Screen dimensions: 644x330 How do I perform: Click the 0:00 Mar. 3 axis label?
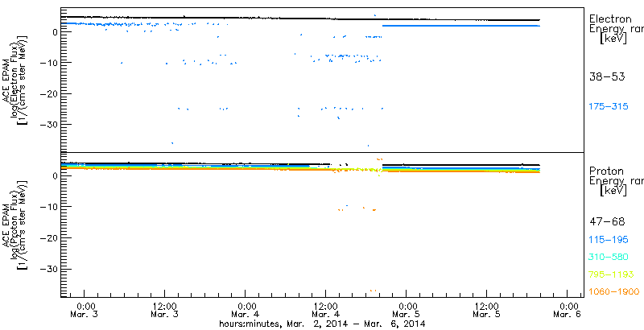85,311
